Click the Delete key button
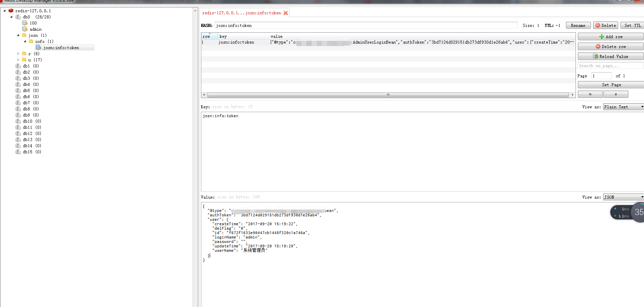This screenshot has height=307, width=644. 606,26
